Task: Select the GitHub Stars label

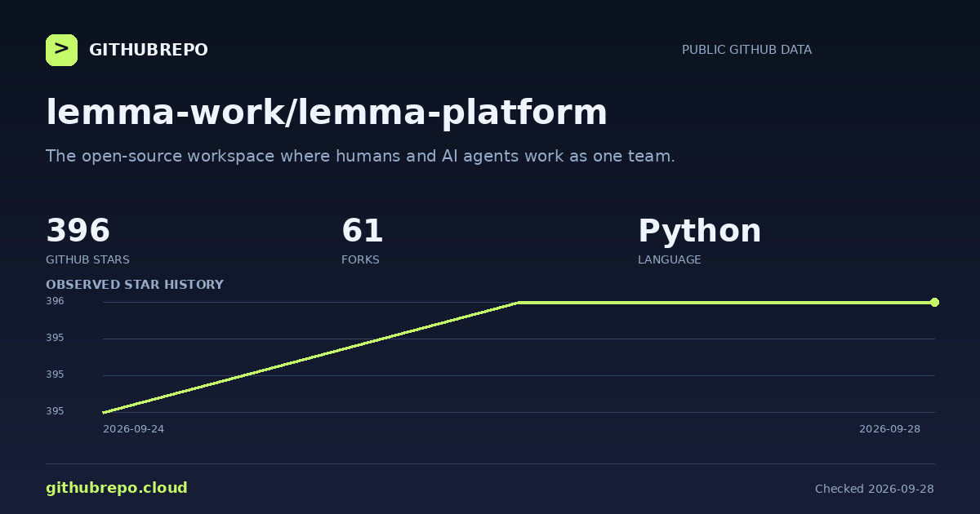Action: pyautogui.click(x=87, y=259)
